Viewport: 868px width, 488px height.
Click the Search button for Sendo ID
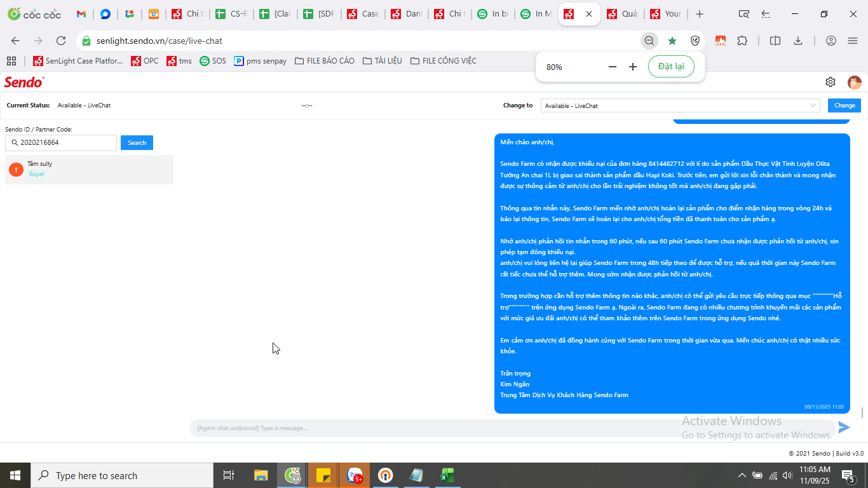[x=137, y=143]
